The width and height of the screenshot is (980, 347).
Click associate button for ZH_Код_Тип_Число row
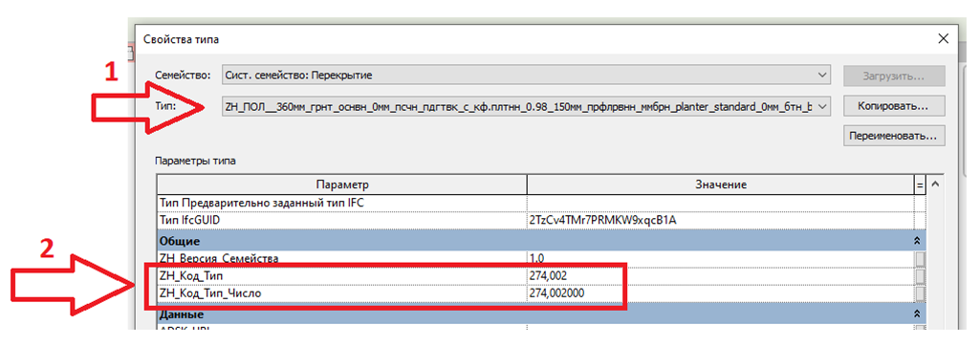920,293
